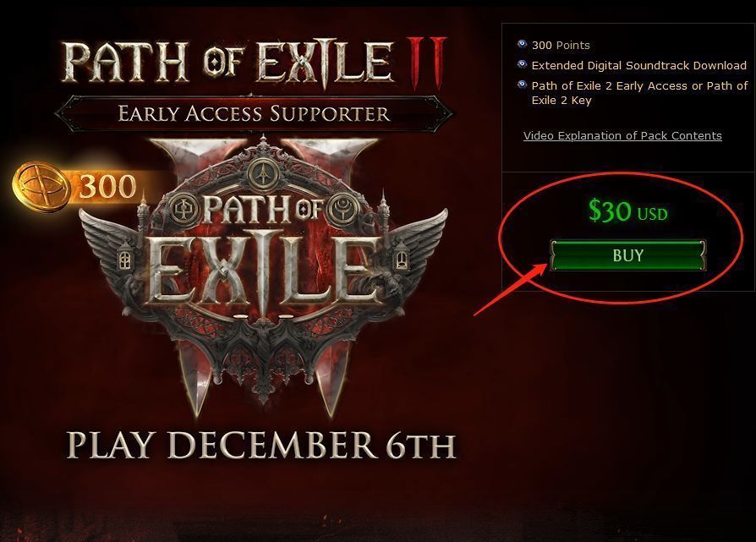Click Path of Exile 2 Early Access key text
The image size is (756, 542).
(639, 93)
